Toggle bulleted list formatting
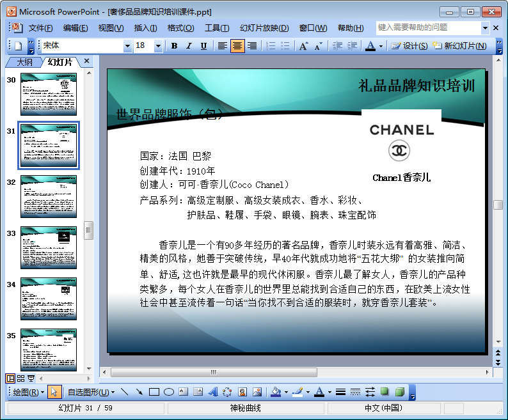 pos(285,46)
